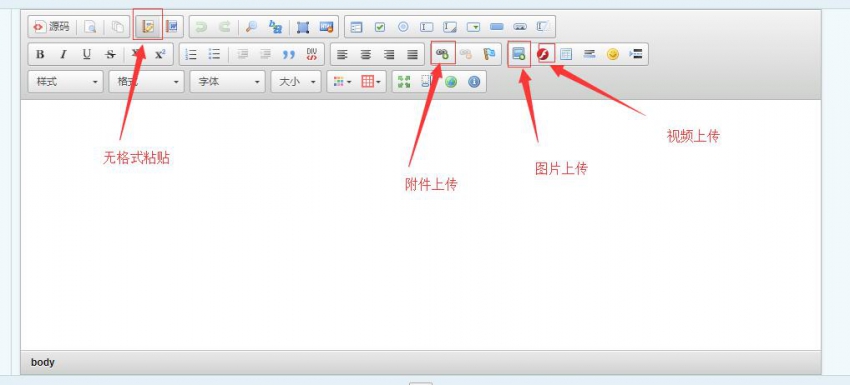The image size is (850, 385).
Task: Toggle bold formatting
Action: click(40, 54)
